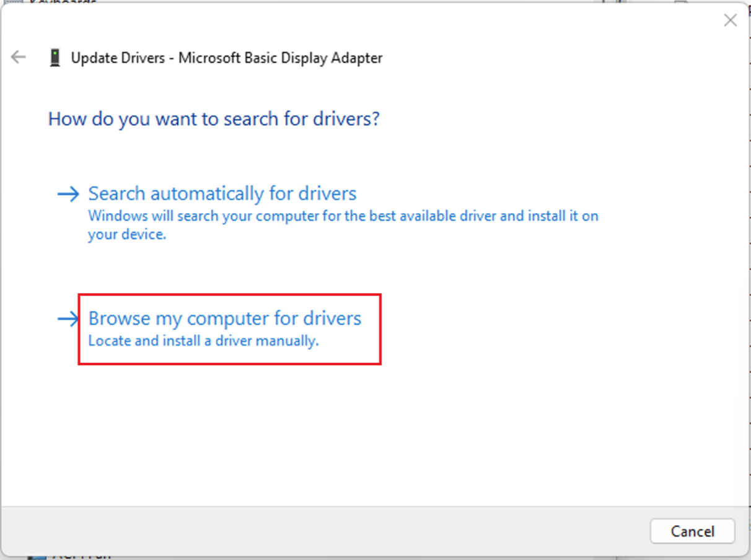
Task: Click 'Locate and install a driver manually' text
Action: click(203, 341)
